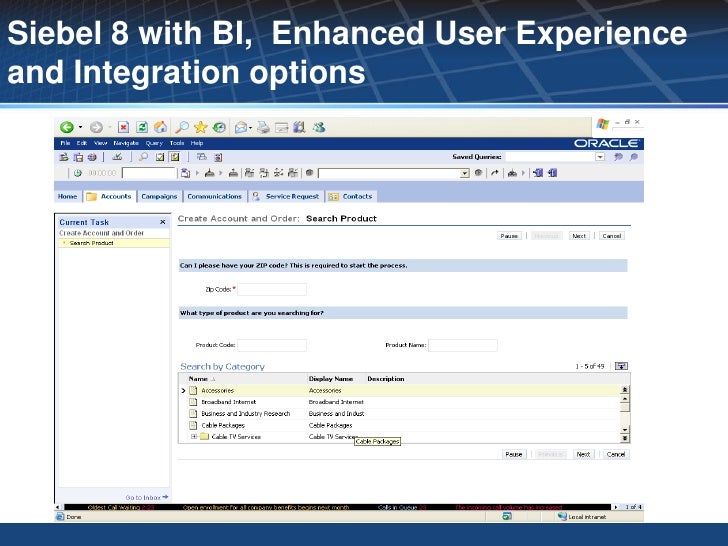Select Search Product step in Current Task

point(91,243)
